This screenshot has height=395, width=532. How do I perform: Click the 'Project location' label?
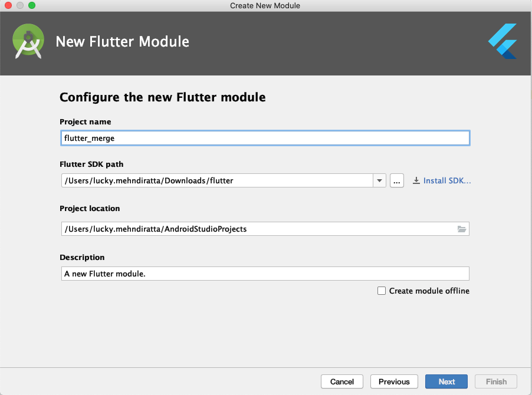tap(90, 208)
